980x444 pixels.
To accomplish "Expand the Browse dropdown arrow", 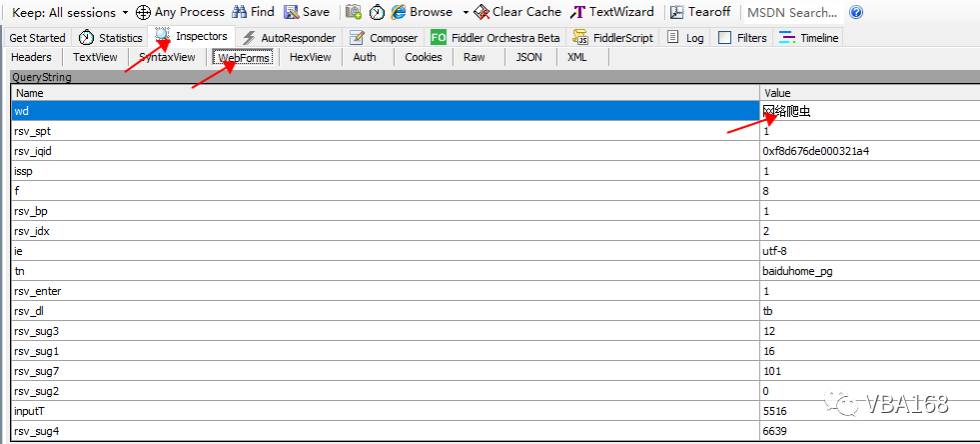I will coord(466,13).
